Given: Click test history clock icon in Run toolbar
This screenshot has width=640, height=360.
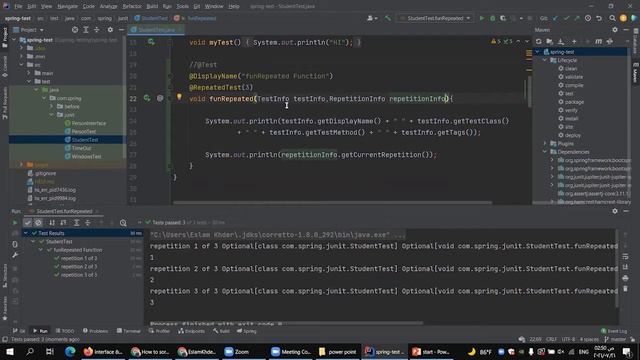Looking at the screenshot, I should pyautogui.click(x=123, y=223).
